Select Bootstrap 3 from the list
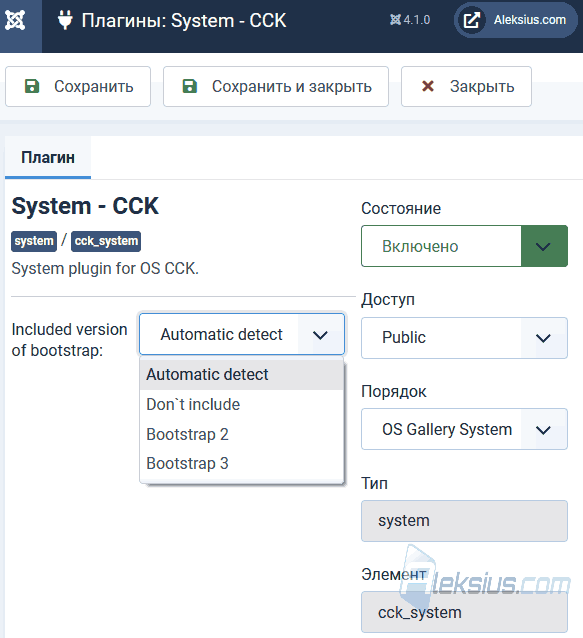583x638 pixels. [x=242, y=463]
